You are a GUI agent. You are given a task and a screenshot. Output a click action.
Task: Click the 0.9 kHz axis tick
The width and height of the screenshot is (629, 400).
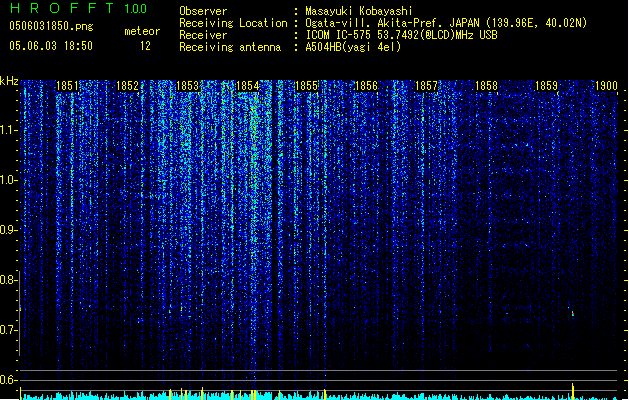(x=9, y=230)
